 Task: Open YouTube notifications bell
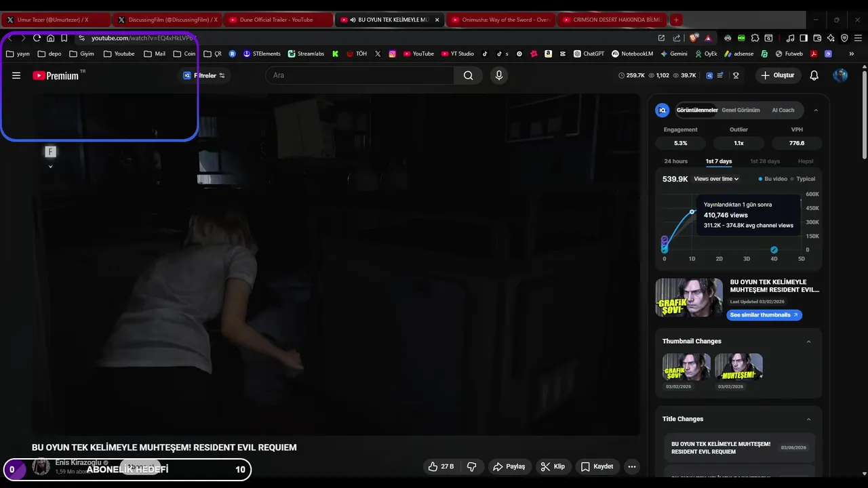point(814,75)
